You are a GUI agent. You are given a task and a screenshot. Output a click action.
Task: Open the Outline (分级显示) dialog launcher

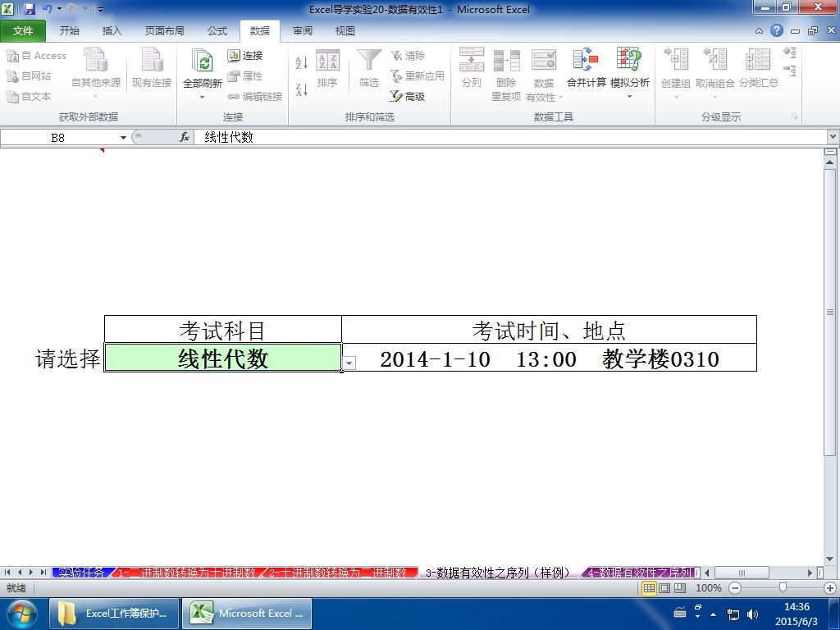point(794,116)
